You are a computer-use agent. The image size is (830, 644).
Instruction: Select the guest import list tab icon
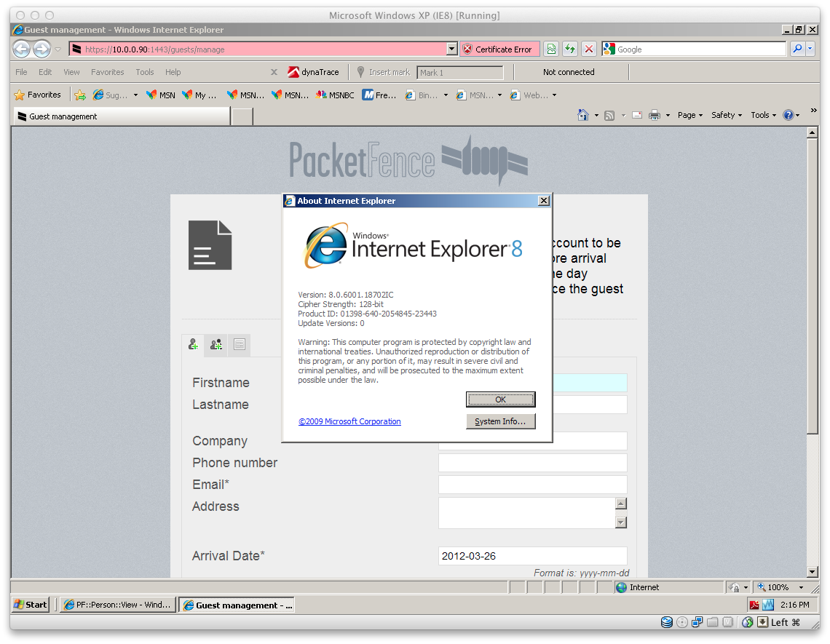pos(240,345)
